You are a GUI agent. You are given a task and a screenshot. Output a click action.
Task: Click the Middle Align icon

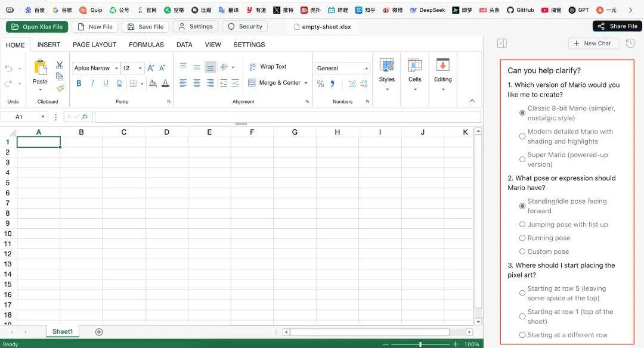(x=197, y=67)
